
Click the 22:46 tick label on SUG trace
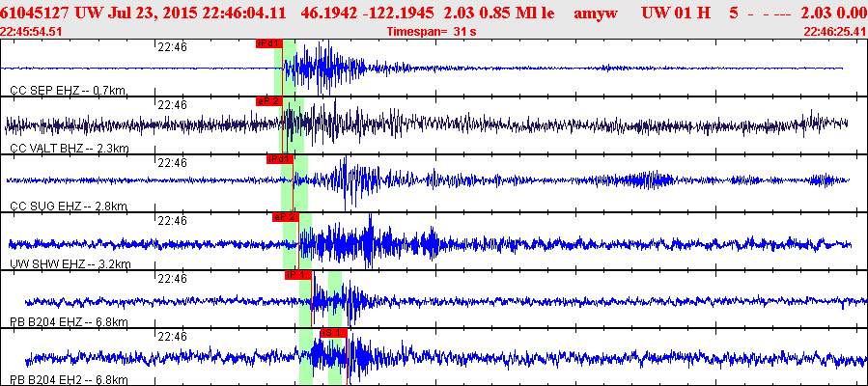(172, 163)
